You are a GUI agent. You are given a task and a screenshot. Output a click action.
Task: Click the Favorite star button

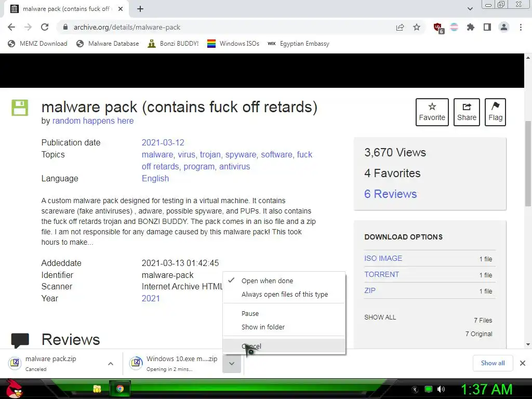(432, 112)
